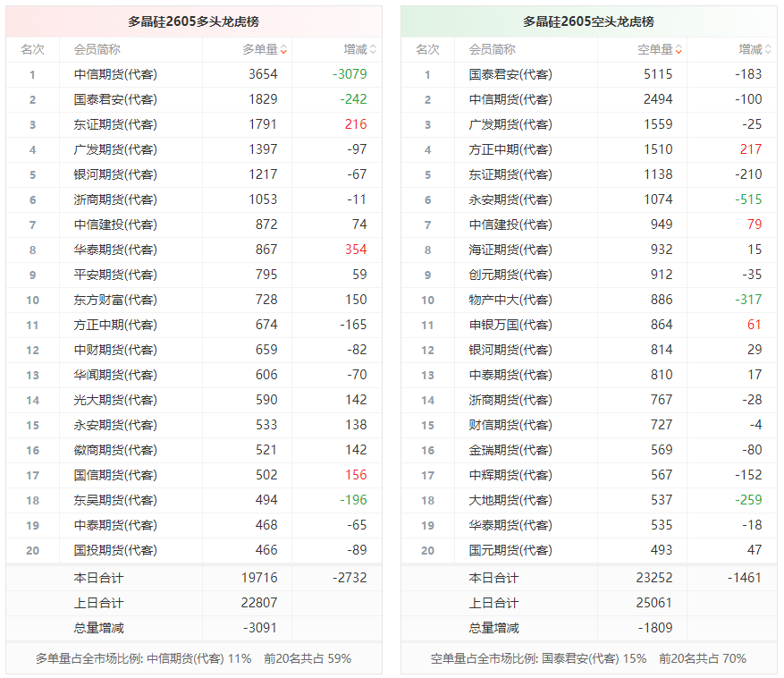Click green change value -196
784x678 pixels.
pyautogui.click(x=353, y=499)
